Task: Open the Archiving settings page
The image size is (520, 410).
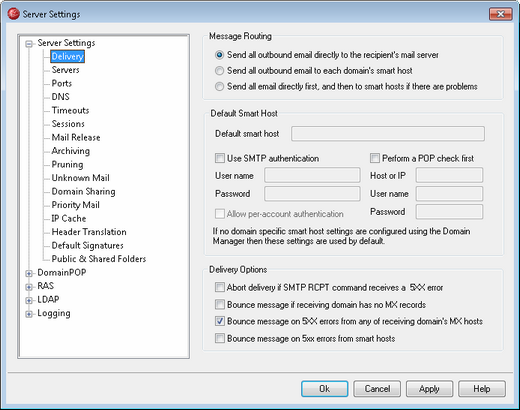Action: point(71,151)
